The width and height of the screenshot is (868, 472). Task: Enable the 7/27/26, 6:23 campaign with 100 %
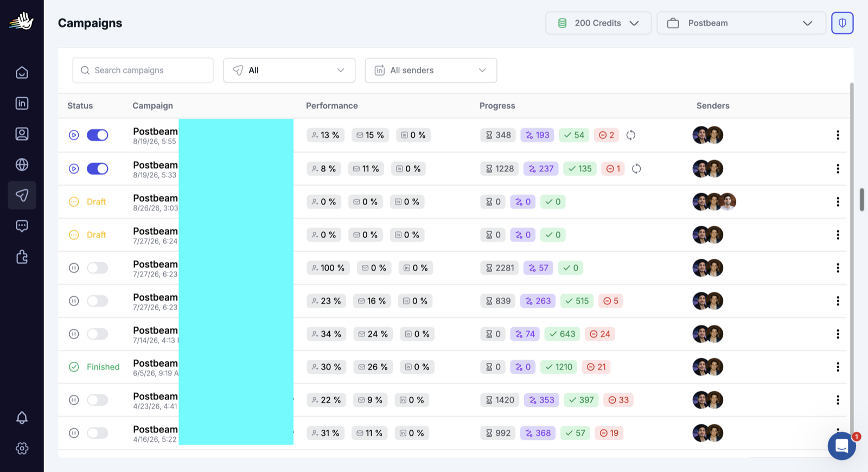(98, 268)
